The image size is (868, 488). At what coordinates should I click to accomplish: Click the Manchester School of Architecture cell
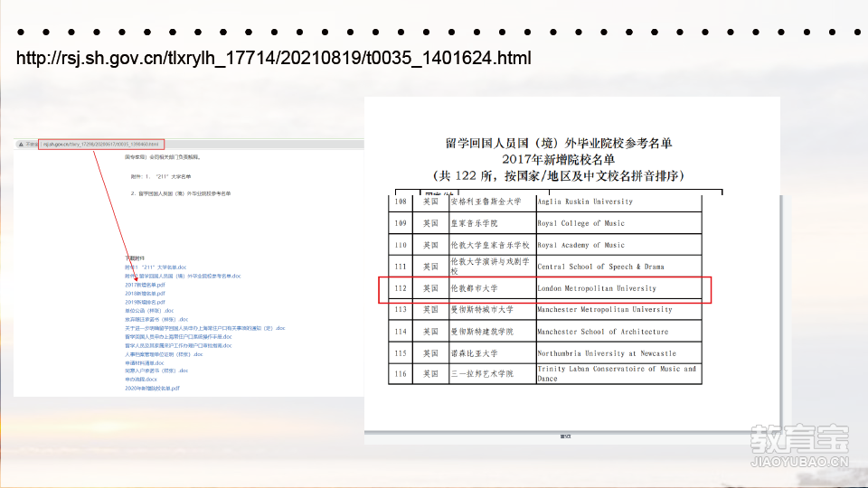618,332
